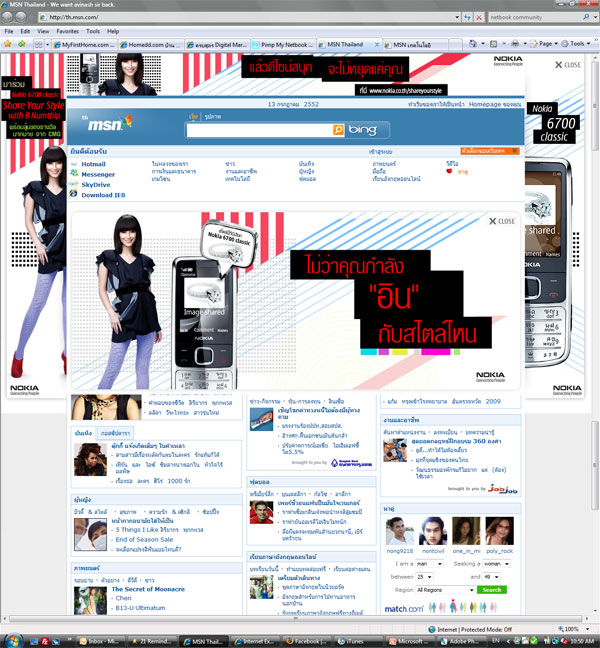The image size is (600, 648).
Task: Click the Show Desktop quick launch icon
Action: (34, 641)
